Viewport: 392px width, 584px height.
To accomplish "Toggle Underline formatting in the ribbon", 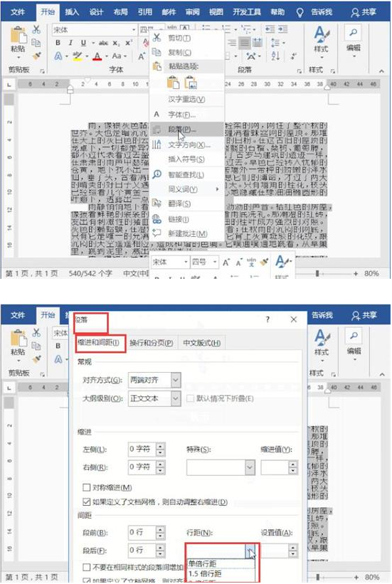I will (x=83, y=43).
